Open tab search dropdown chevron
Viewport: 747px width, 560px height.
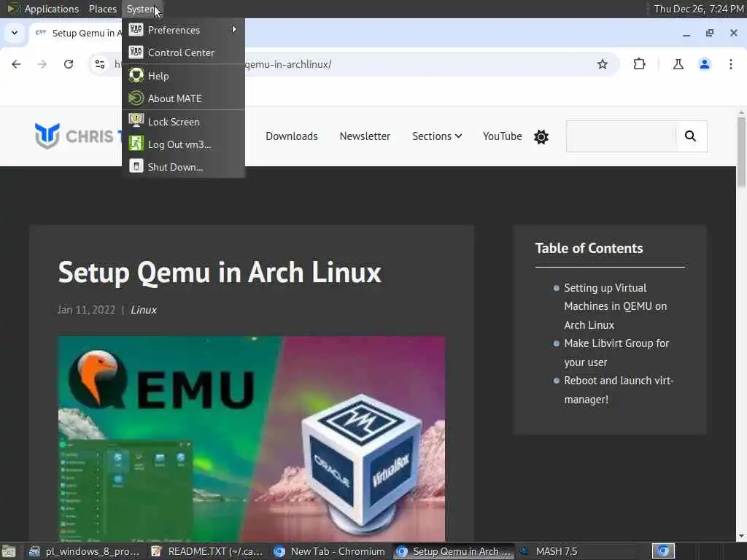(15, 33)
